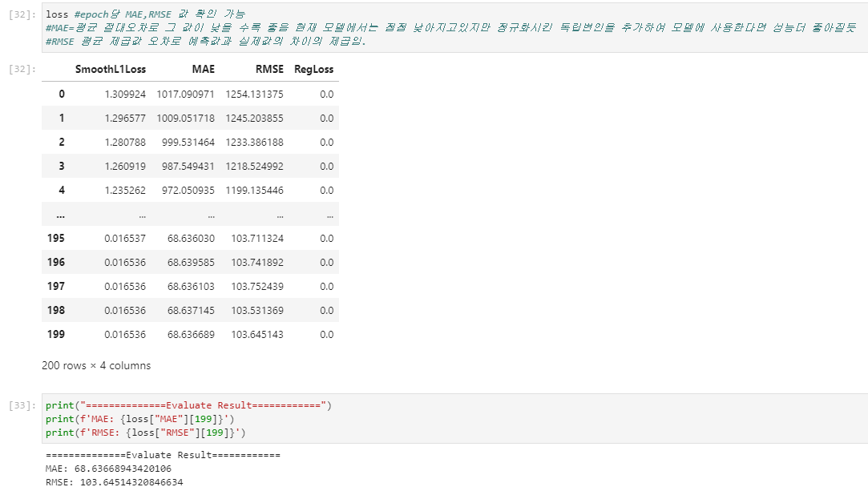Select the MAE column header in the table
The height and width of the screenshot is (495, 868).
coord(203,69)
